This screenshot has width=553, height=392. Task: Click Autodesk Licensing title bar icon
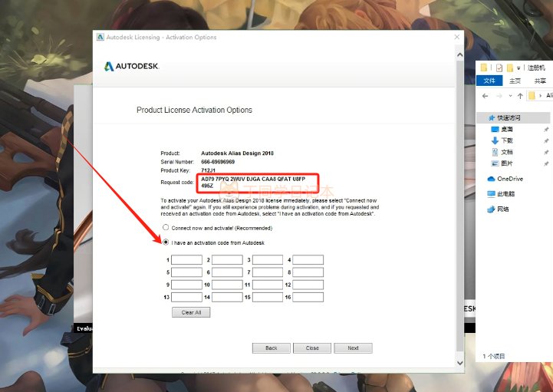click(x=100, y=37)
